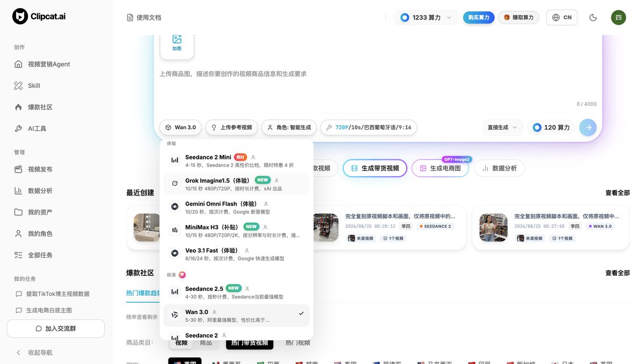Open 720P/10s/巴西葡萄牙语/9:16 settings
The width and height of the screenshot is (644, 364).
point(369,128)
